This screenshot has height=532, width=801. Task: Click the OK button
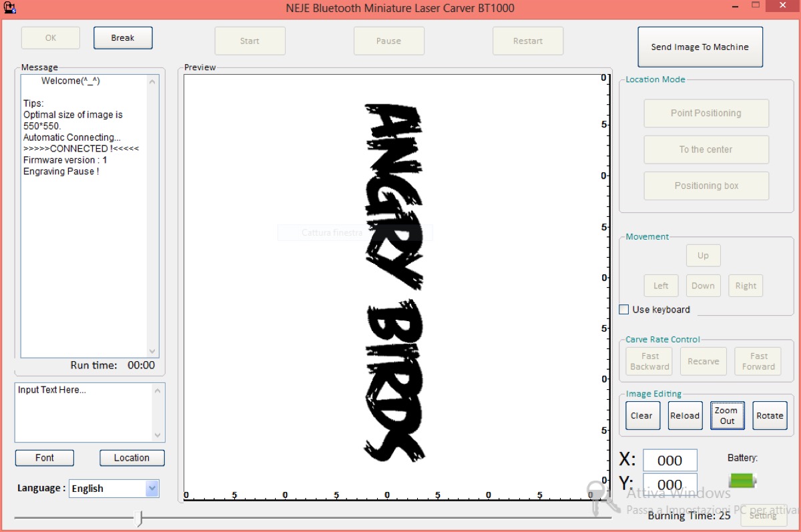click(51, 38)
